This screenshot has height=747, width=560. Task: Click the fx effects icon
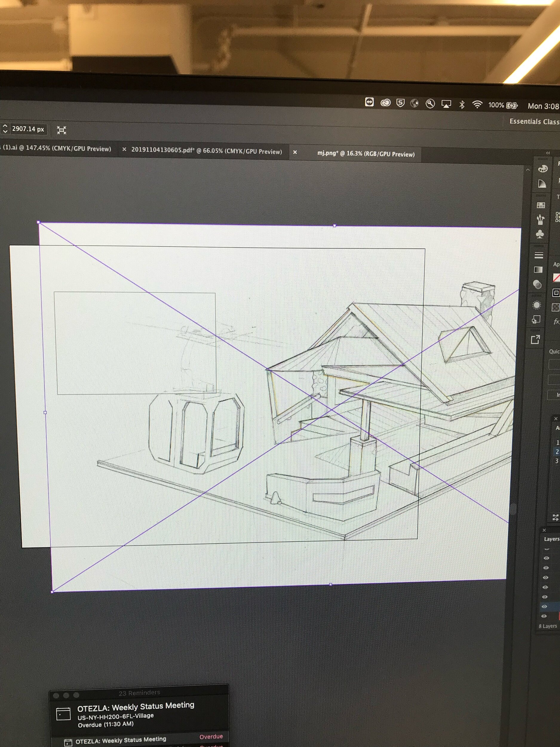tap(556, 322)
